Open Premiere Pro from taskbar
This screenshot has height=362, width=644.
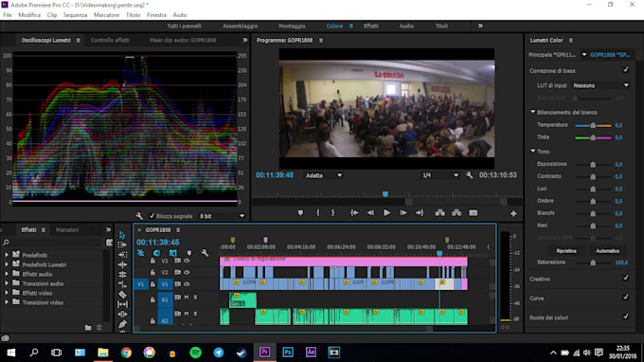tap(264, 353)
